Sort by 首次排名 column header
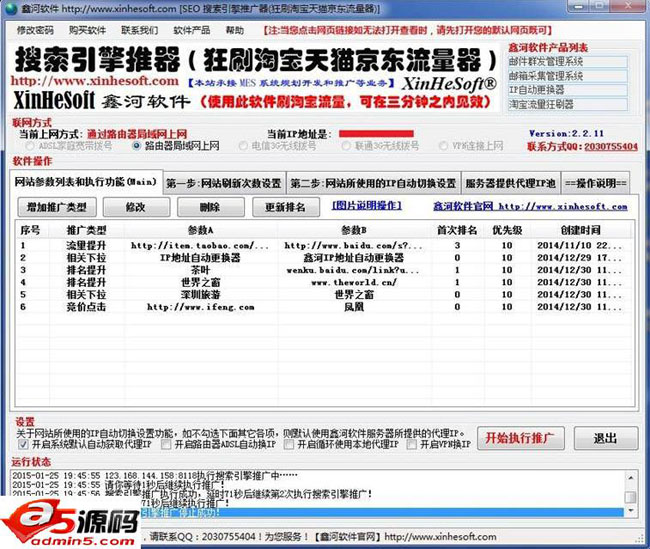Viewport: 650px width, 549px height. pyautogui.click(x=457, y=230)
